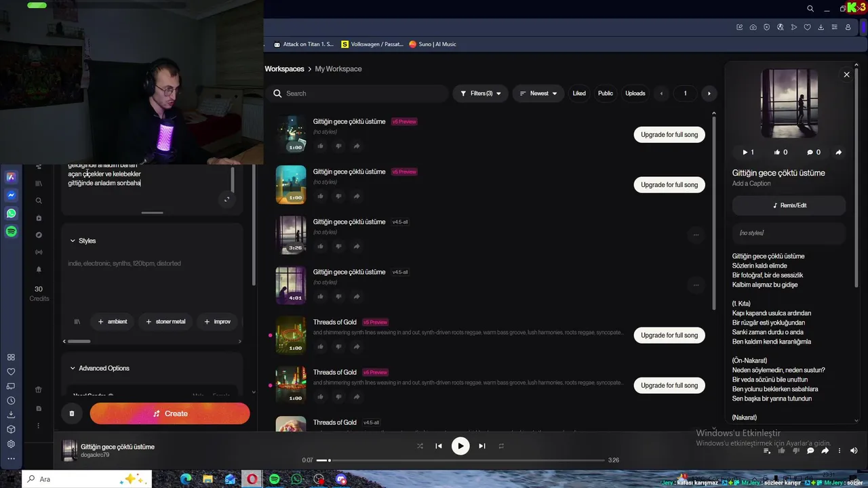The image size is (868, 488).
Task: Upgrade for full song on first track
Action: 669,135
